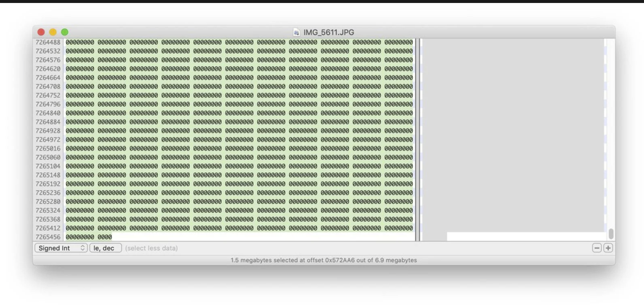Click first byte group on row 7264488
This screenshot has width=644, height=306.
click(x=80, y=42)
